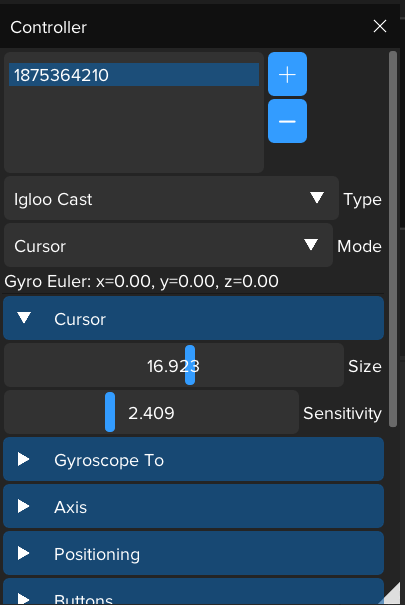Click empty area of the controller list
Screen dimensions: 405x605
point(134,129)
